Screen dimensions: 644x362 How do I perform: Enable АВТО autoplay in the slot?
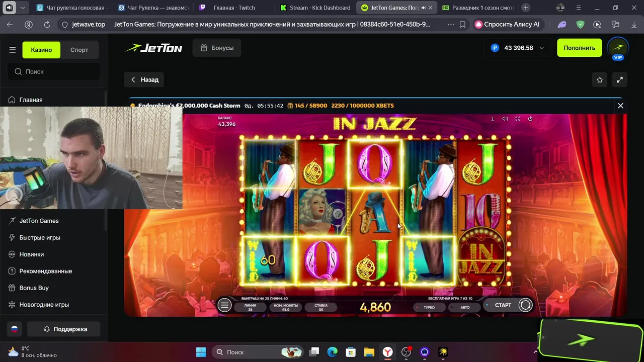pyautogui.click(x=463, y=307)
